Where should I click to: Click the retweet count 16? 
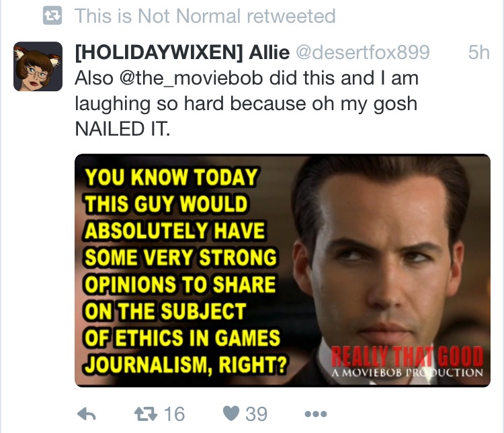coord(175,414)
